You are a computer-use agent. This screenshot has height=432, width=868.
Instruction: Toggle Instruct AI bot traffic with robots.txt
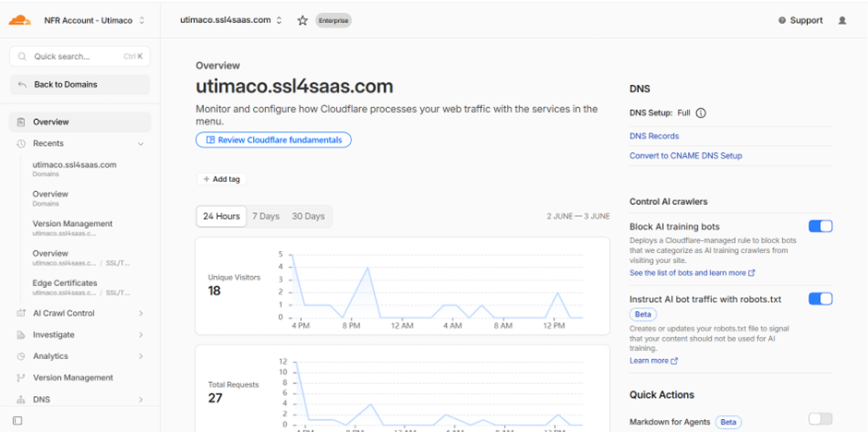(x=820, y=299)
